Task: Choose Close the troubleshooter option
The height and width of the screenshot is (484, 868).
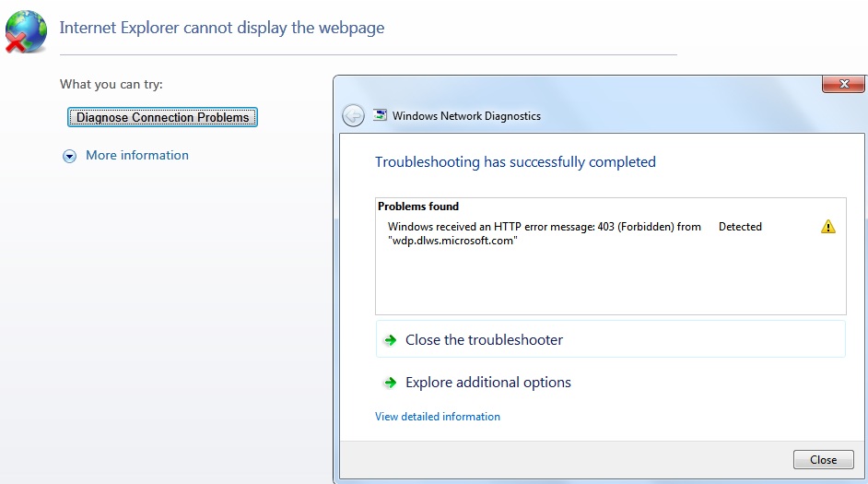Action: [611, 339]
